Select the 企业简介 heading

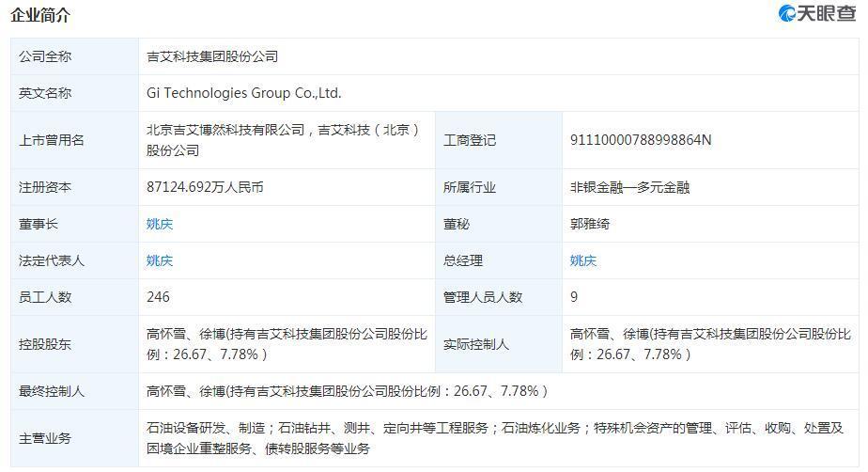tap(40, 15)
